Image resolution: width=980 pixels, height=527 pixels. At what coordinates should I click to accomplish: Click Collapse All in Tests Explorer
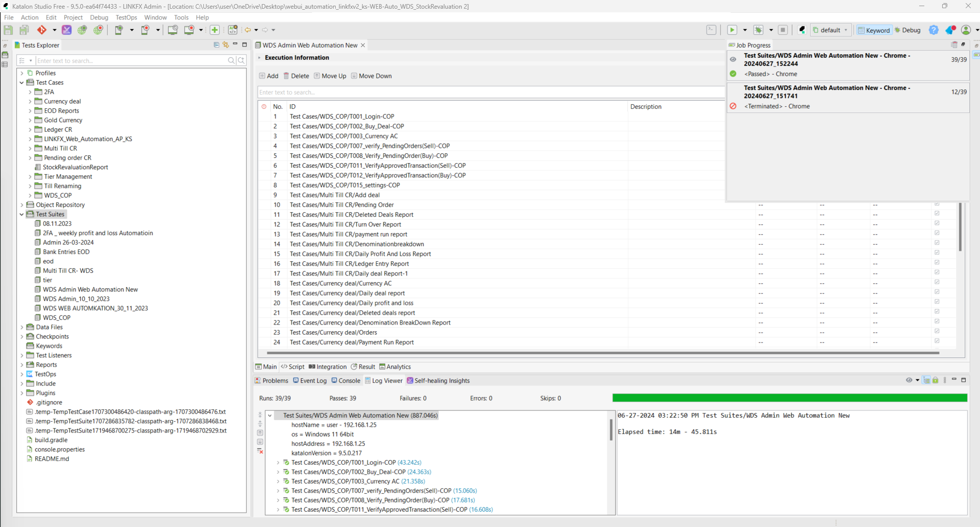tap(216, 45)
